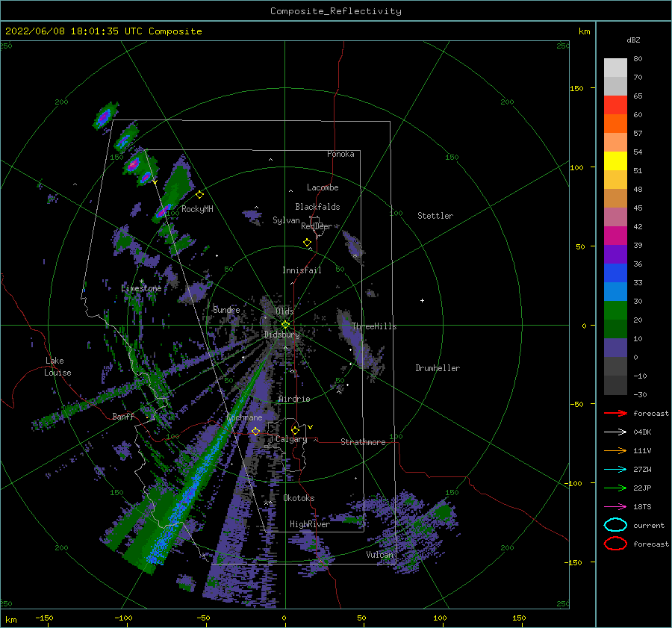This screenshot has height=628, width=672.
Task: Click the green 22JP arrow legend icon
Action: (x=615, y=488)
